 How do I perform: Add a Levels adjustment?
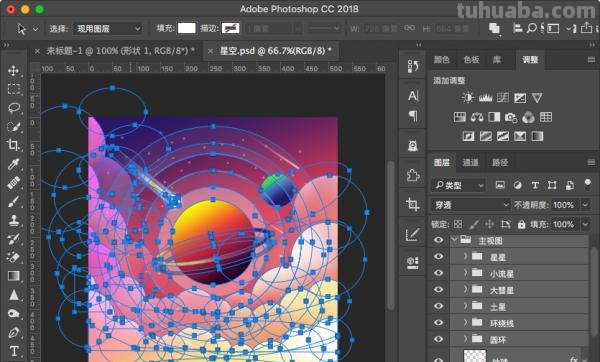click(x=485, y=98)
